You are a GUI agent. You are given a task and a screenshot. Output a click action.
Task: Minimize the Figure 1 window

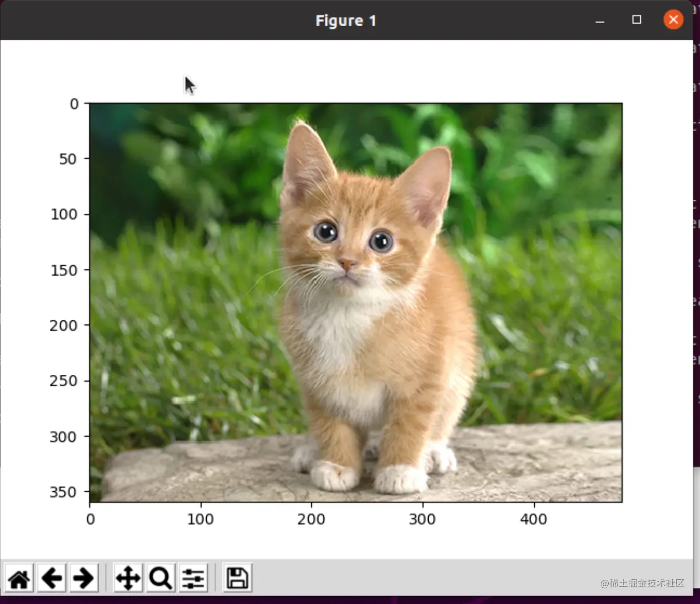pos(600,20)
